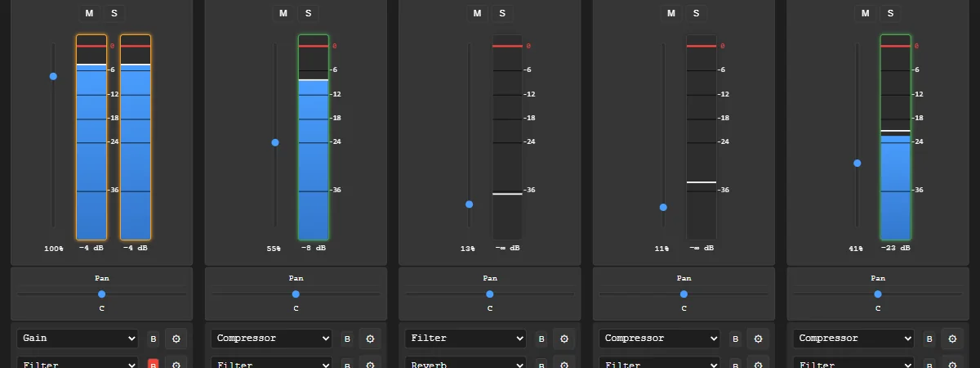This screenshot has width=980, height=368.
Task: Click the volume fader knob at 13%
Action: (x=470, y=204)
